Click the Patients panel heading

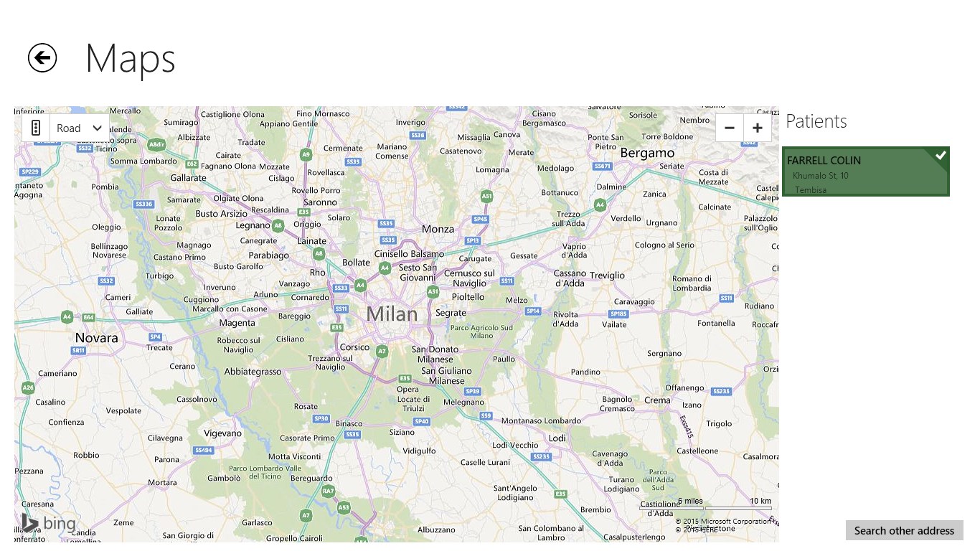point(816,121)
